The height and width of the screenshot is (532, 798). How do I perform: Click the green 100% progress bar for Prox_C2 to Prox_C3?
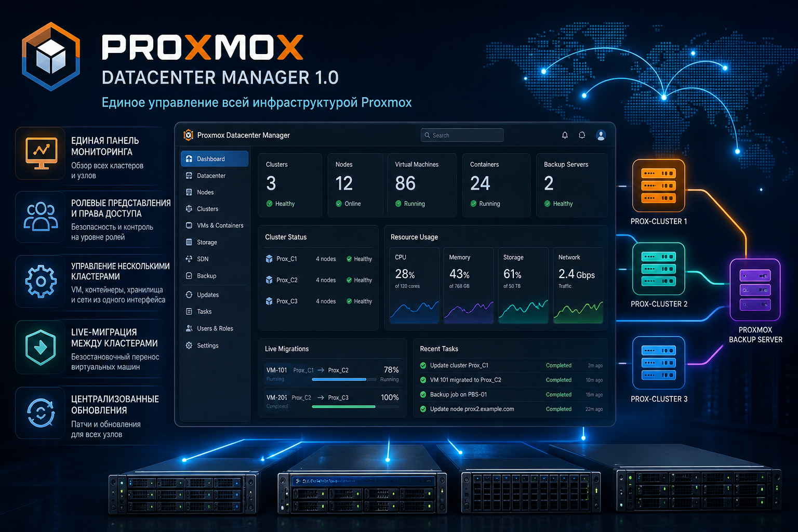(x=343, y=407)
